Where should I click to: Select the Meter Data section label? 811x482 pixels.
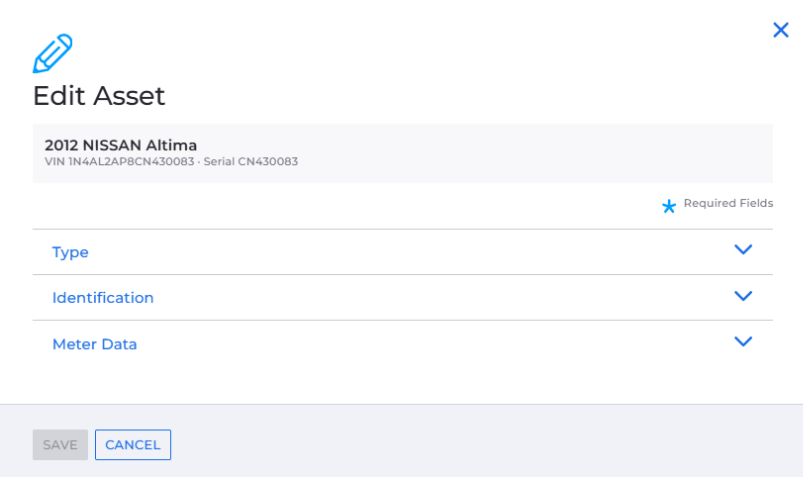pyautogui.click(x=95, y=344)
